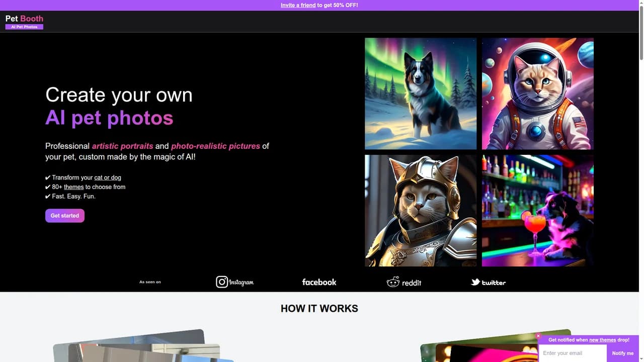The height and width of the screenshot is (362, 644).
Task: Focus the Enter your email field
Action: 573,353
